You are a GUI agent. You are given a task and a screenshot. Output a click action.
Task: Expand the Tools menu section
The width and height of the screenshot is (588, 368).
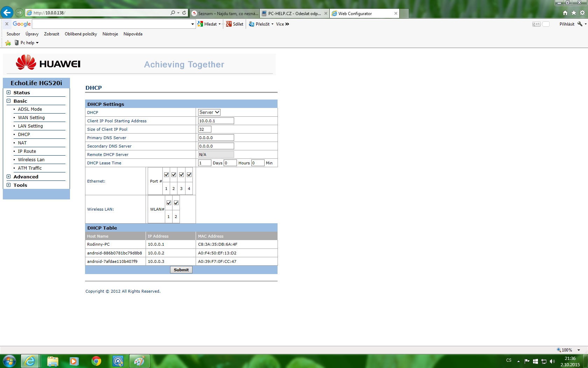(x=9, y=185)
